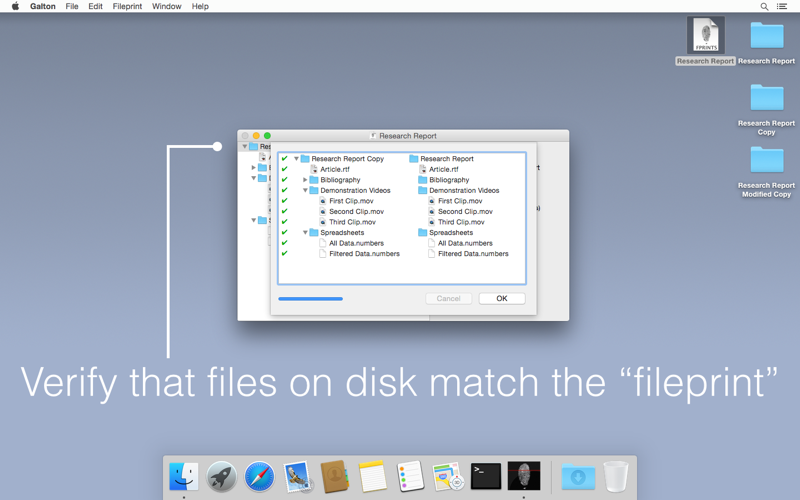Click Galton fingerprint icon in Dock
The image size is (800, 500).
point(523,476)
